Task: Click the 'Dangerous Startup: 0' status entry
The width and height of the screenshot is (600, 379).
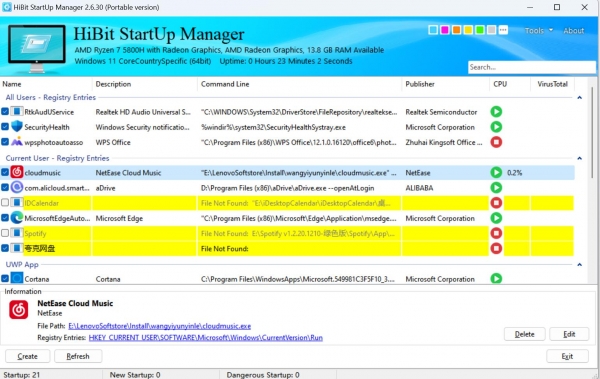Action: (x=262, y=375)
